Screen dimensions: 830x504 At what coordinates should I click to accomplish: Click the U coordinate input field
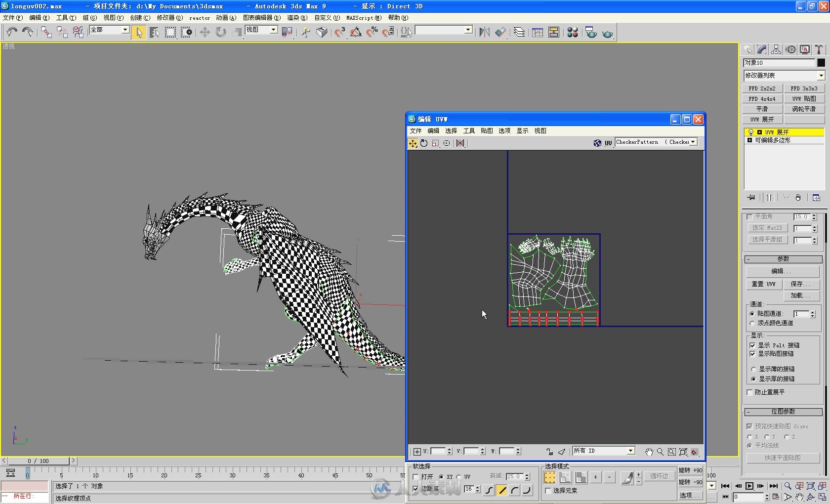(438, 451)
